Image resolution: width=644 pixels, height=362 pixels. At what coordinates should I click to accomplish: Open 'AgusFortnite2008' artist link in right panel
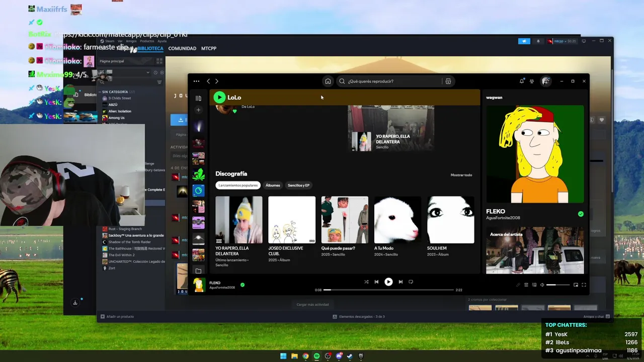503,218
